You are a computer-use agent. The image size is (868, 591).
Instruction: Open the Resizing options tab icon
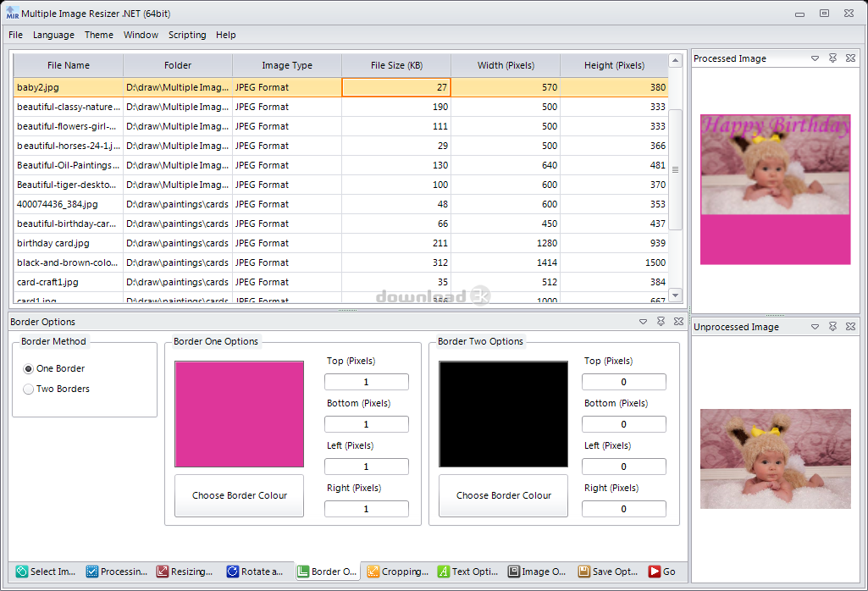tap(163, 572)
